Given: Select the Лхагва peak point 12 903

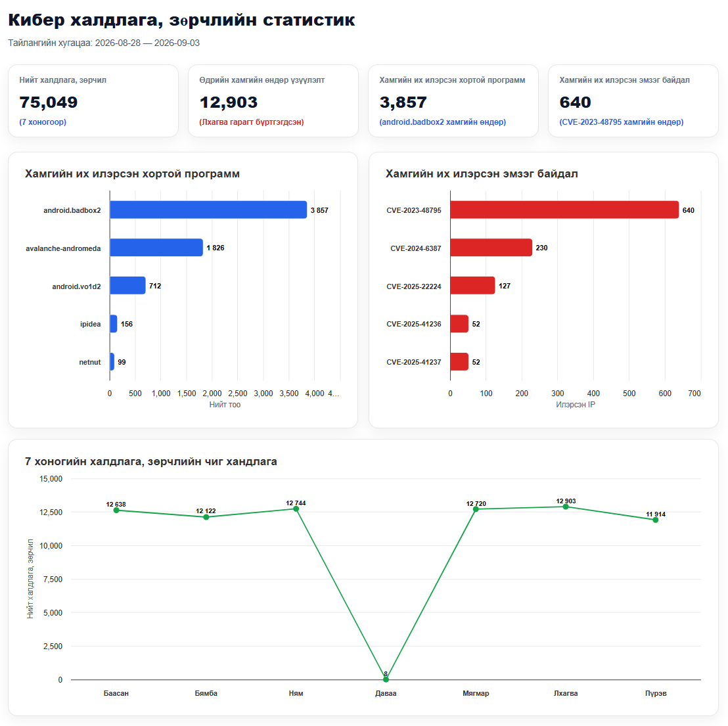Looking at the screenshot, I should 566,507.
